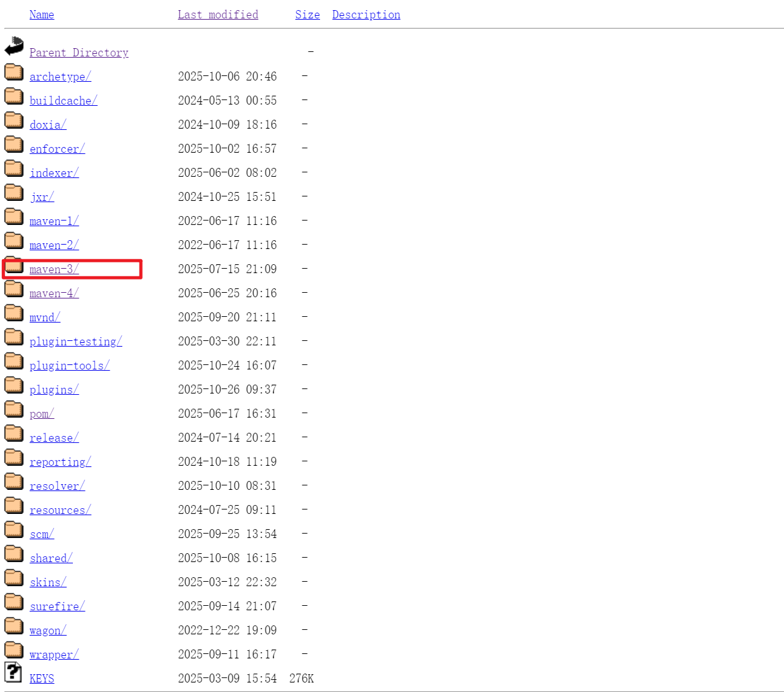Click the folder icon next to skins/
Viewport: 784px width, 692px height.
tap(14, 577)
